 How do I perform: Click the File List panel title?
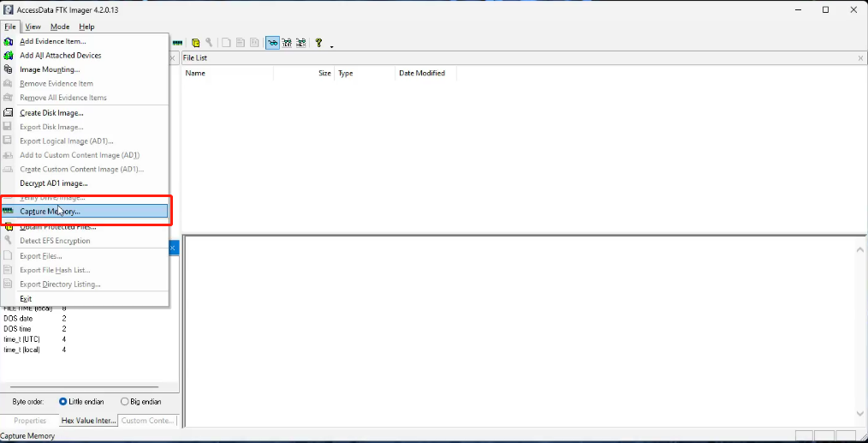[195, 57]
